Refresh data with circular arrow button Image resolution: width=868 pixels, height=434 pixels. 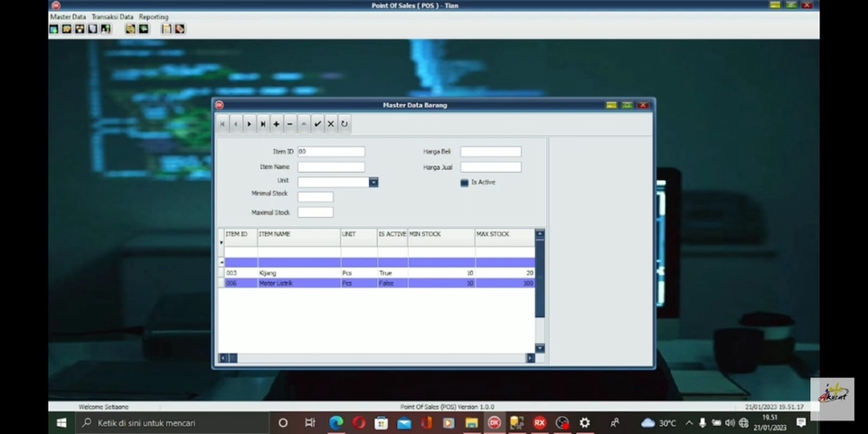(344, 124)
